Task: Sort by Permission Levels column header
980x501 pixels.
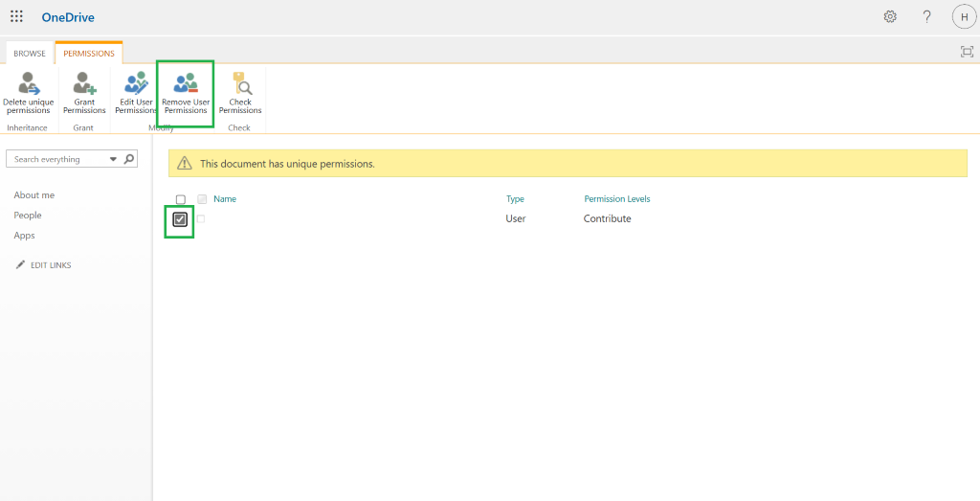Action: (617, 199)
